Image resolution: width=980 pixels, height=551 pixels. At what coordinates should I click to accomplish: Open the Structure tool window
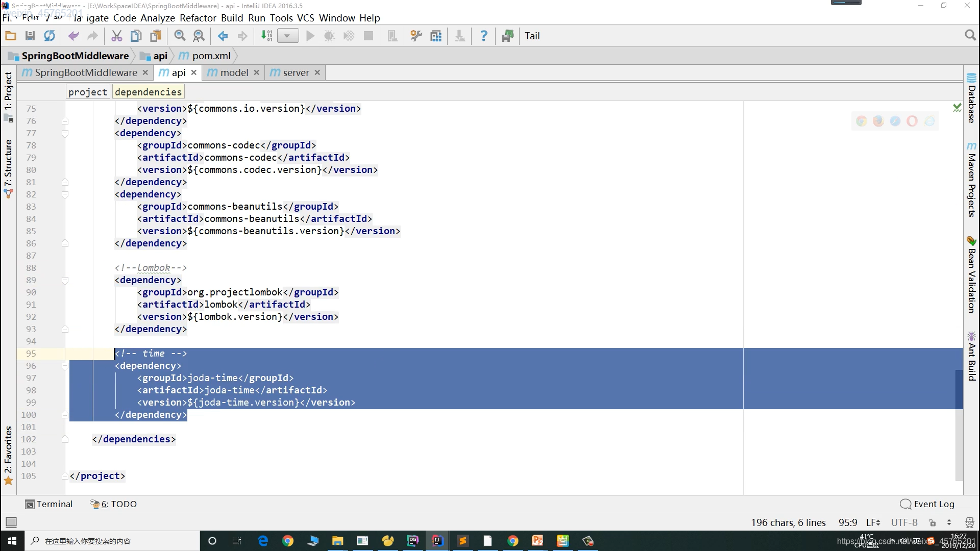point(8,168)
